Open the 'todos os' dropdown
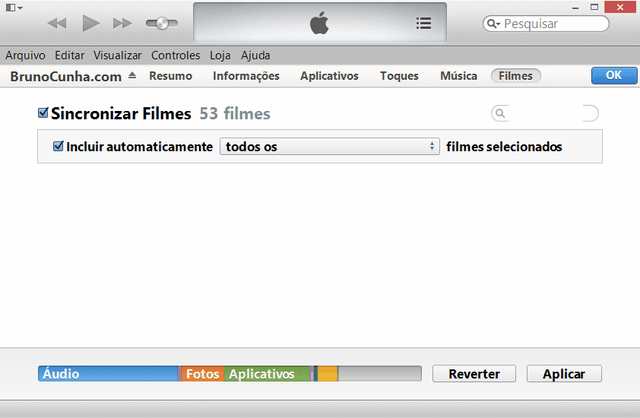Screen dimensions: 640x418 pyautogui.click(x=330, y=147)
